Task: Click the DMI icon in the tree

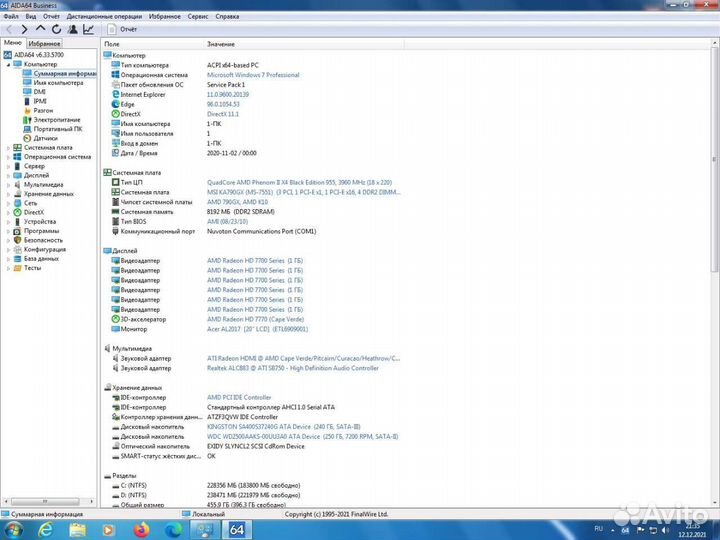Action: point(27,92)
